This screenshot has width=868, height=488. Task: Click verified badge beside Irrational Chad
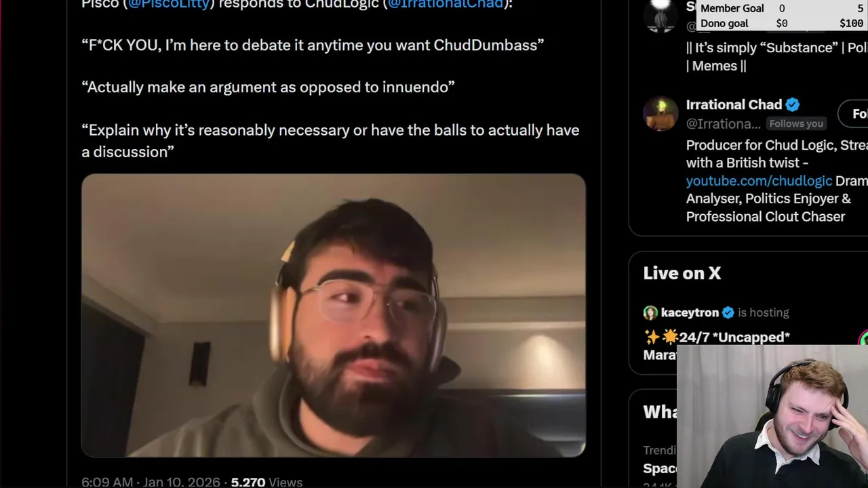(793, 104)
